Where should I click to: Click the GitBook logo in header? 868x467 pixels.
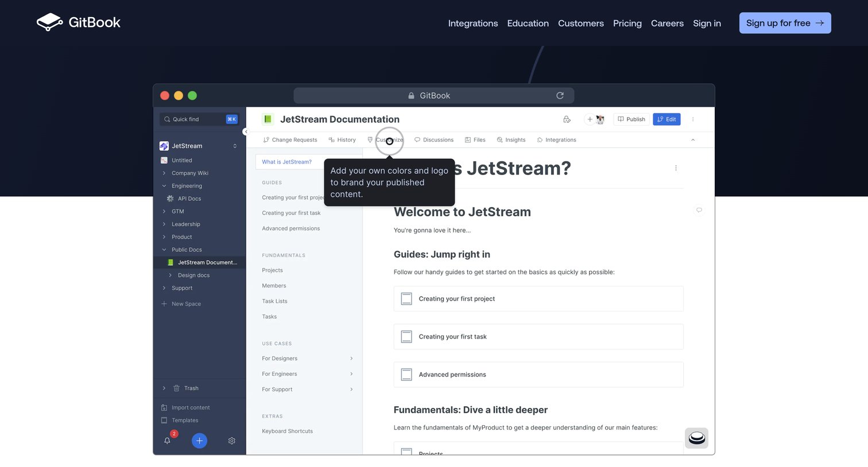78,22
